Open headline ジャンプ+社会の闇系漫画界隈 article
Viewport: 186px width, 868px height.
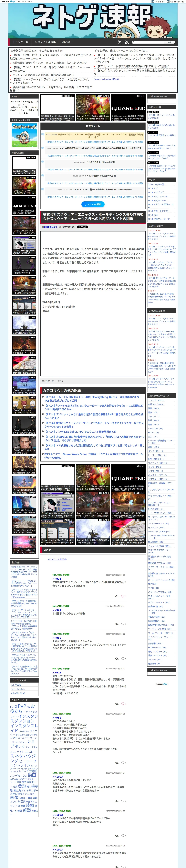click(x=43, y=75)
